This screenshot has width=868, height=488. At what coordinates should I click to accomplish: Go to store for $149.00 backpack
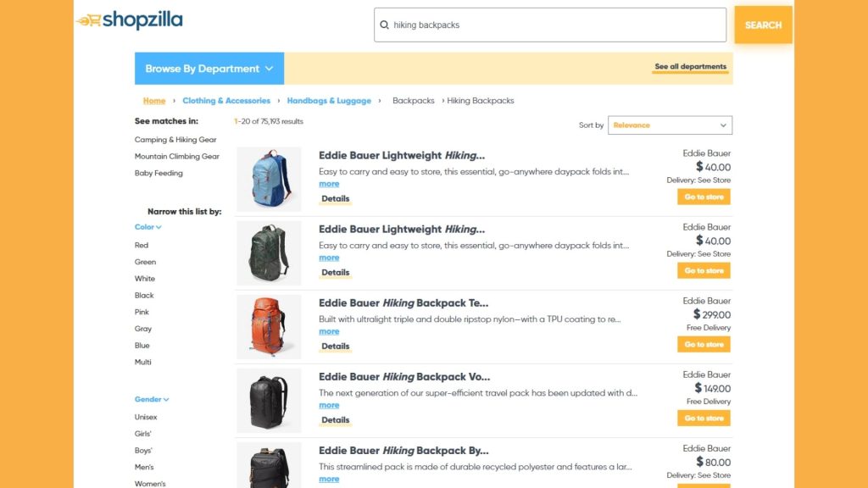click(x=704, y=419)
